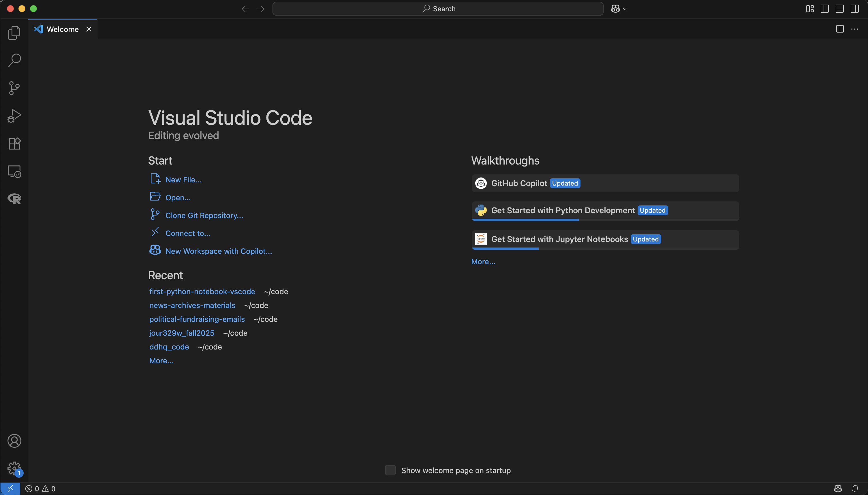868x495 pixels.
Task: Show errors and warnings count in status bar
Action: pos(40,489)
